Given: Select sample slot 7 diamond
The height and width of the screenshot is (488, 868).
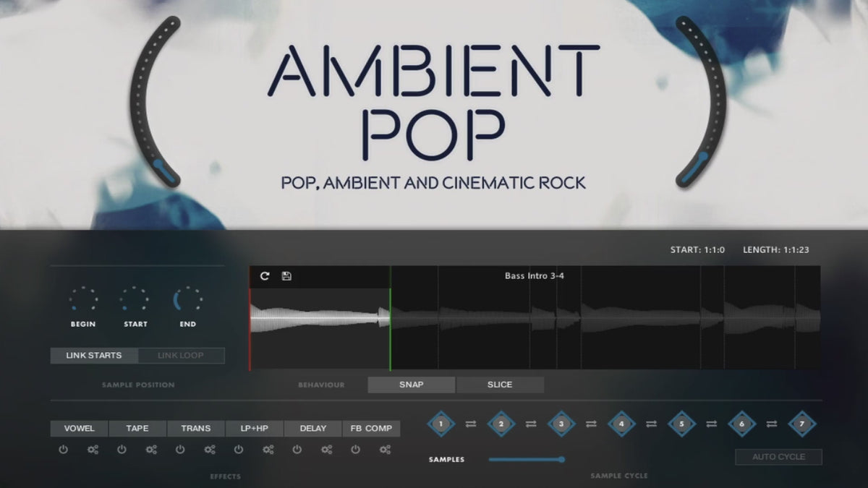Looking at the screenshot, I should tap(801, 424).
